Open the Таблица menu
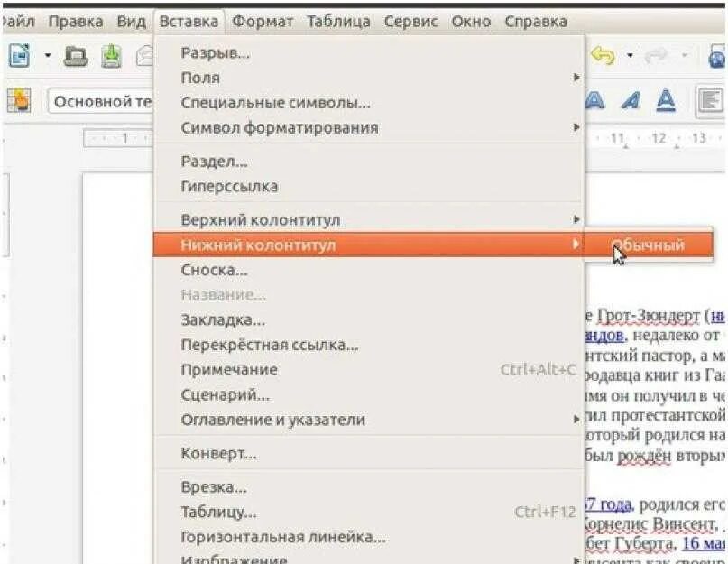Screen dimensions: 728x564 pos(338,22)
